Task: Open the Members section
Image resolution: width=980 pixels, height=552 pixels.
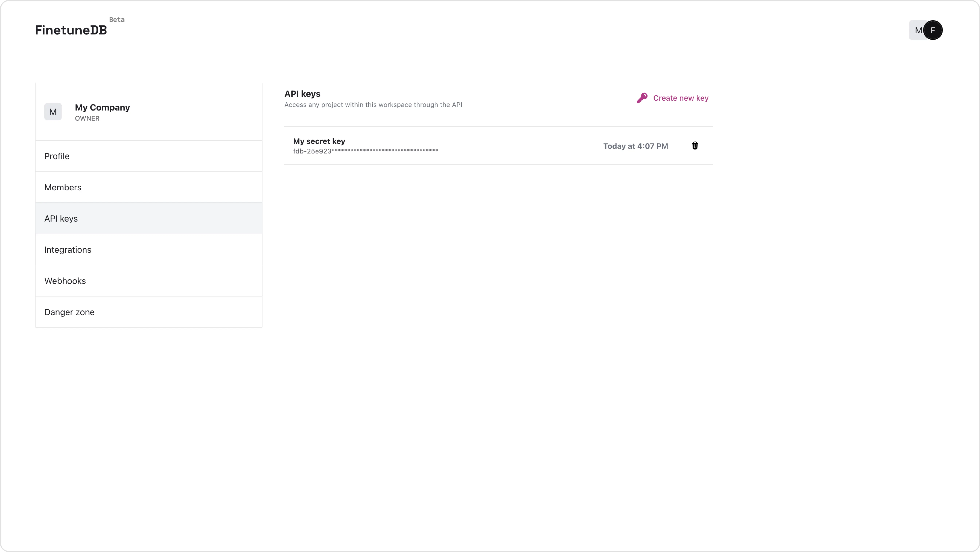Action: point(63,187)
